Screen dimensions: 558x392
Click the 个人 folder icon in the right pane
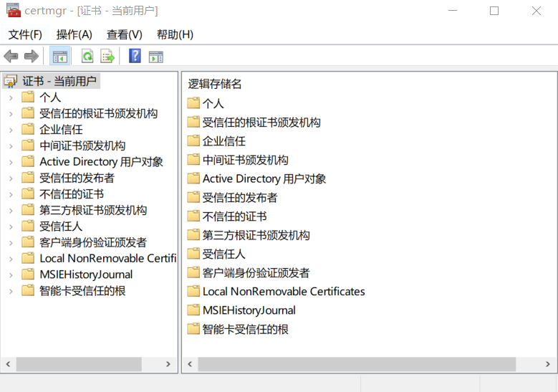tap(193, 103)
